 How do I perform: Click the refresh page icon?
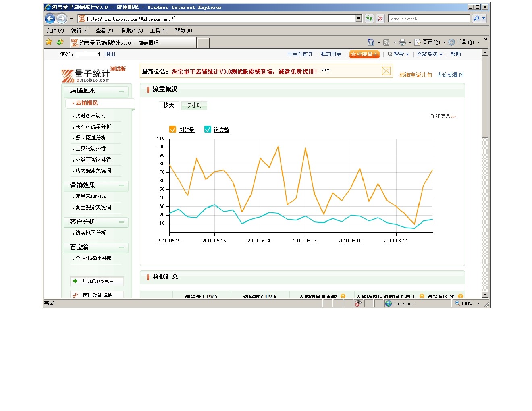[x=369, y=19]
